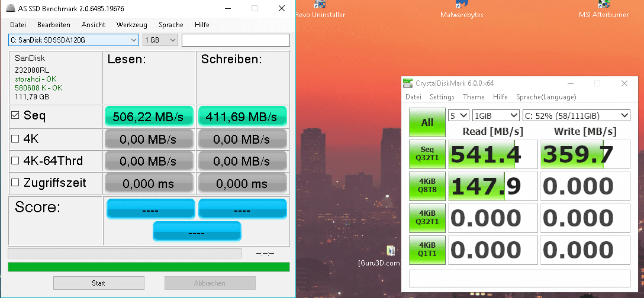Click the gray progress bar above the green one
644x298 pixels.
pos(124,253)
